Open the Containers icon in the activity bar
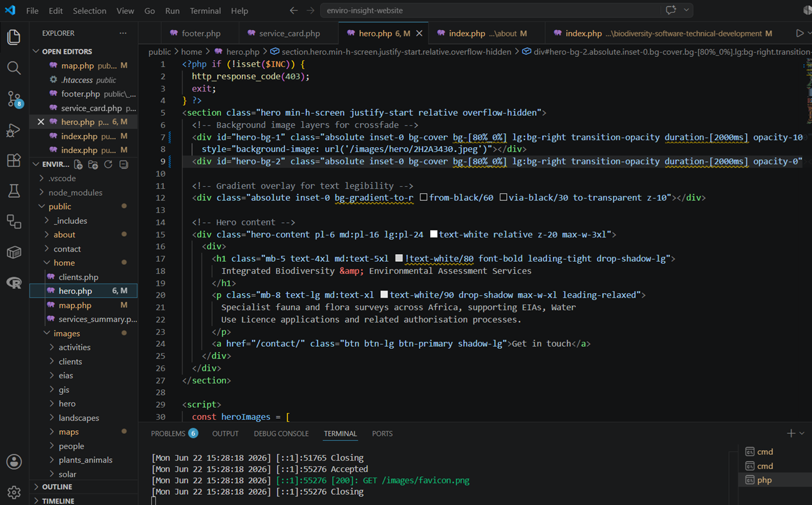This screenshot has height=505, width=812. 13,252
